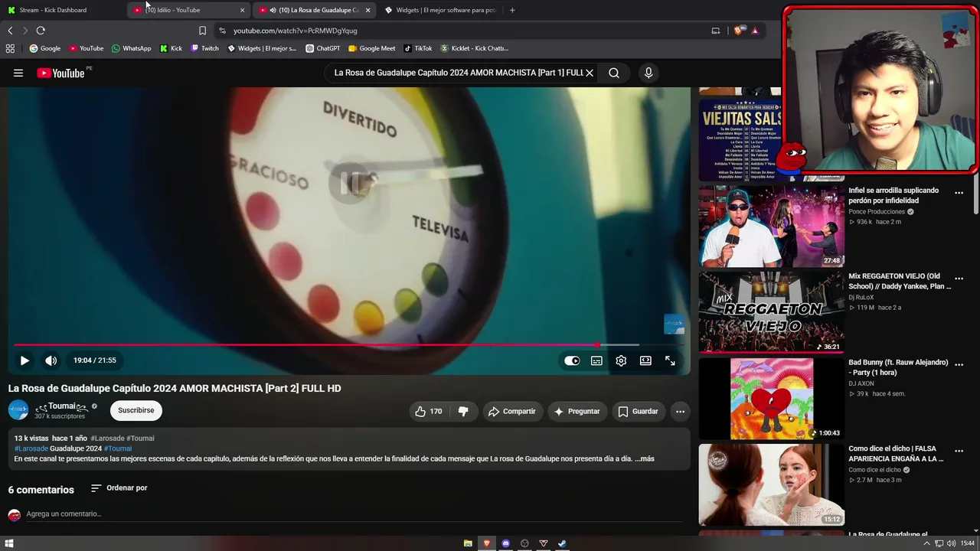Switch to the Stream - Kick Dashboard tab
Viewport: 980px width, 551px height.
[63, 10]
